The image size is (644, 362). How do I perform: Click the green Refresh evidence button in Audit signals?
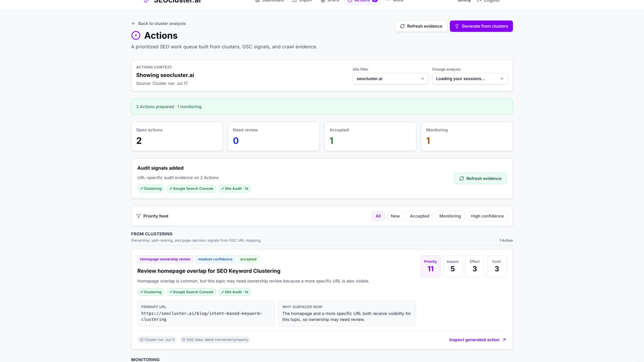pos(480,178)
